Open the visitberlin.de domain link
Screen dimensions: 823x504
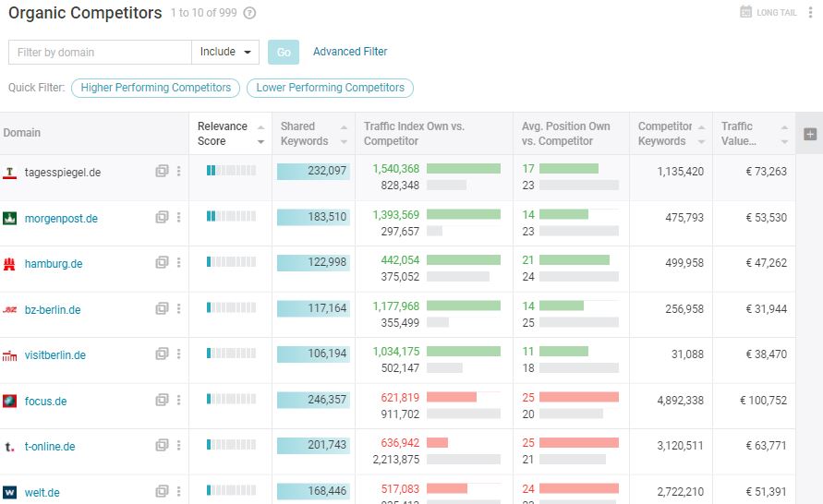55,355
